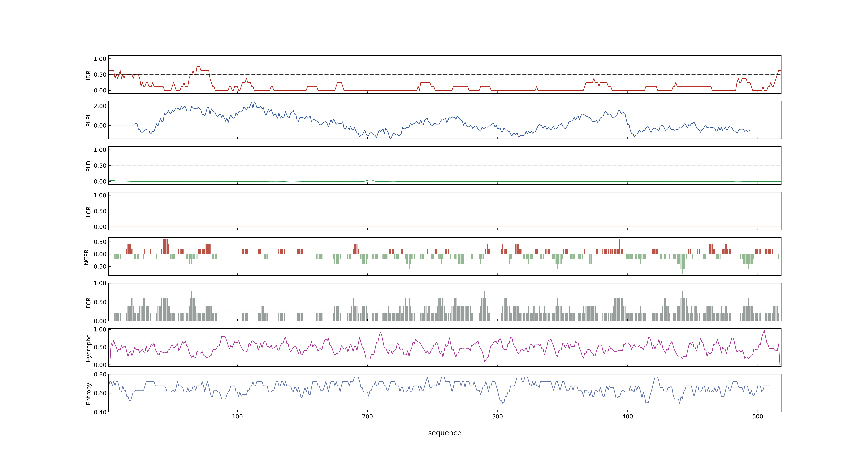The height and width of the screenshot is (463, 868).
Task: Click the LCR y-axis label
Action: 89,211
